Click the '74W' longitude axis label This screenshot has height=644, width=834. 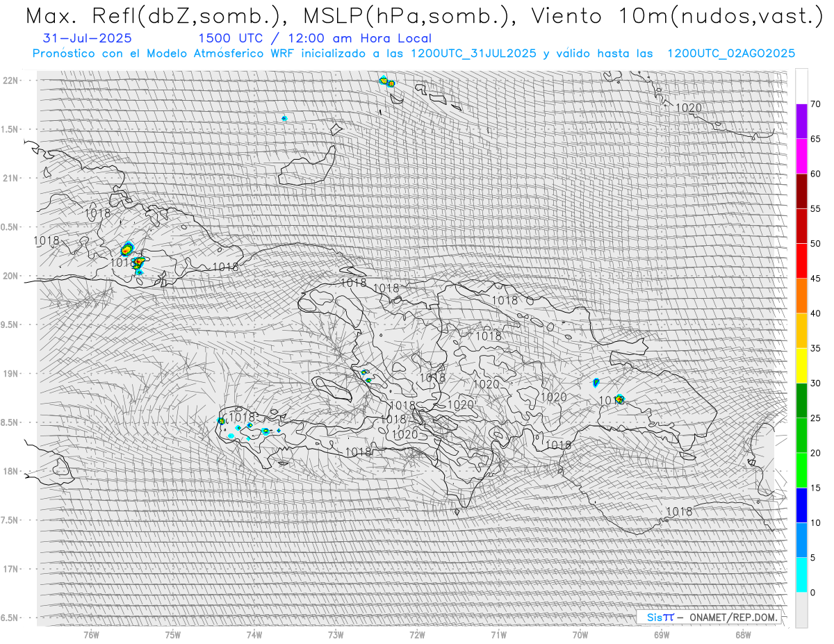(254, 635)
